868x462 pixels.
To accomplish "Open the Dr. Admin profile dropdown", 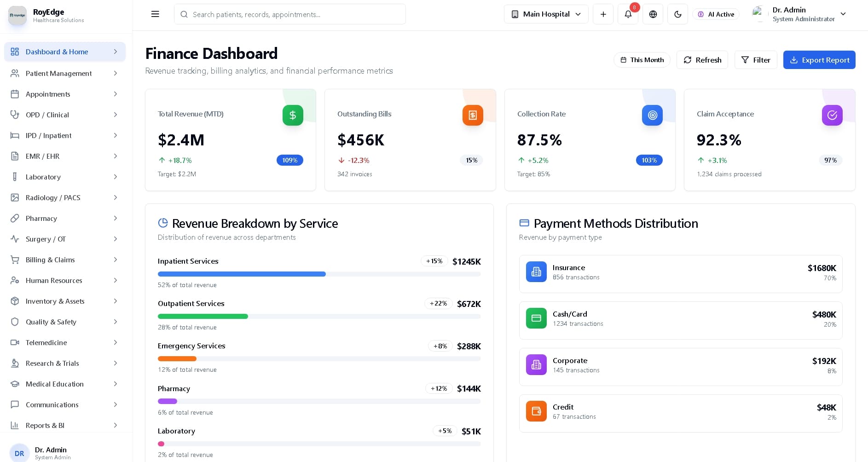I will click(x=799, y=14).
